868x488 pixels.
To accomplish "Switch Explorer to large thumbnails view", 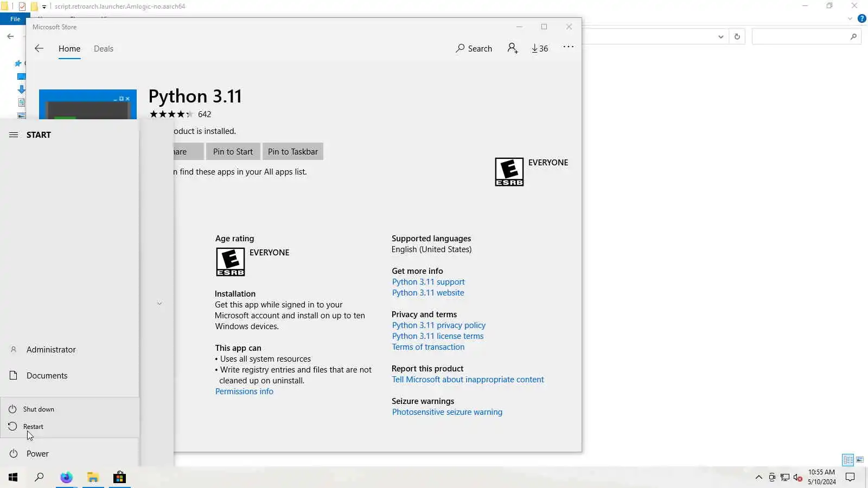I will [860, 460].
